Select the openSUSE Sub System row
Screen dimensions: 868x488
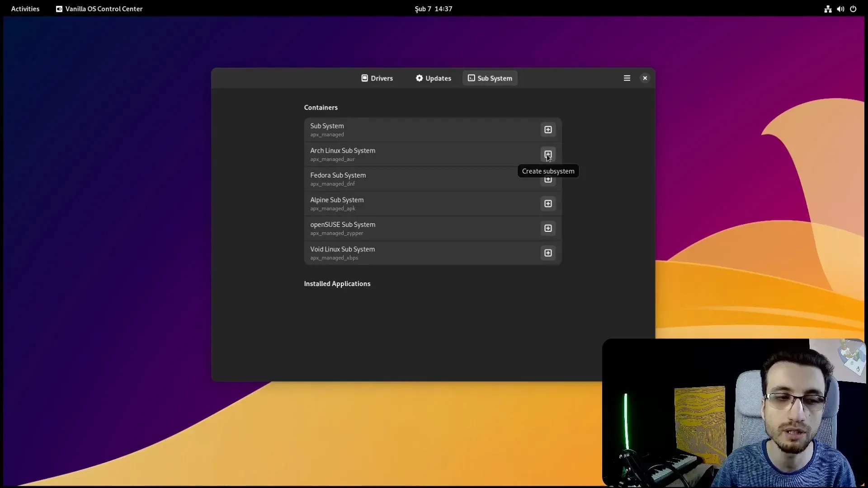pyautogui.click(x=433, y=228)
